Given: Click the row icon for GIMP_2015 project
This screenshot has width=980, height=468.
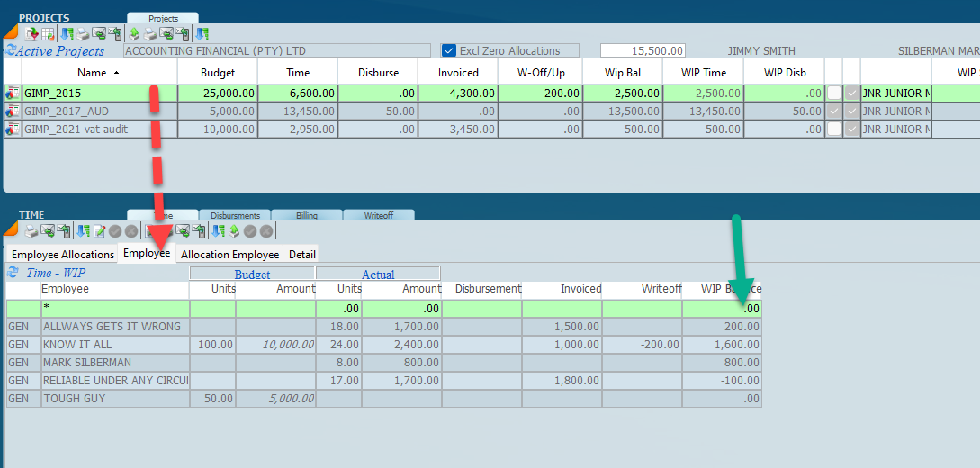Looking at the screenshot, I should pyautogui.click(x=13, y=93).
